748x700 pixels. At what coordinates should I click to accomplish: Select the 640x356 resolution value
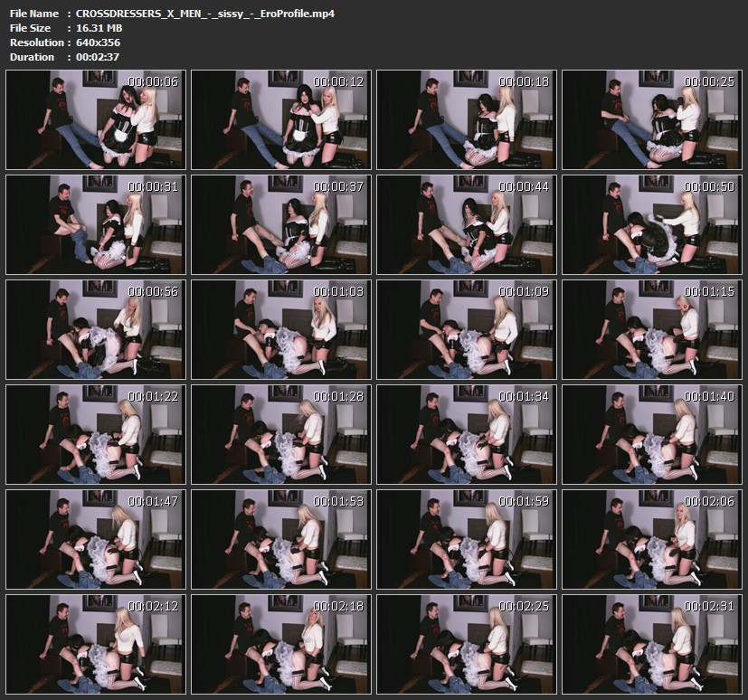99,43
